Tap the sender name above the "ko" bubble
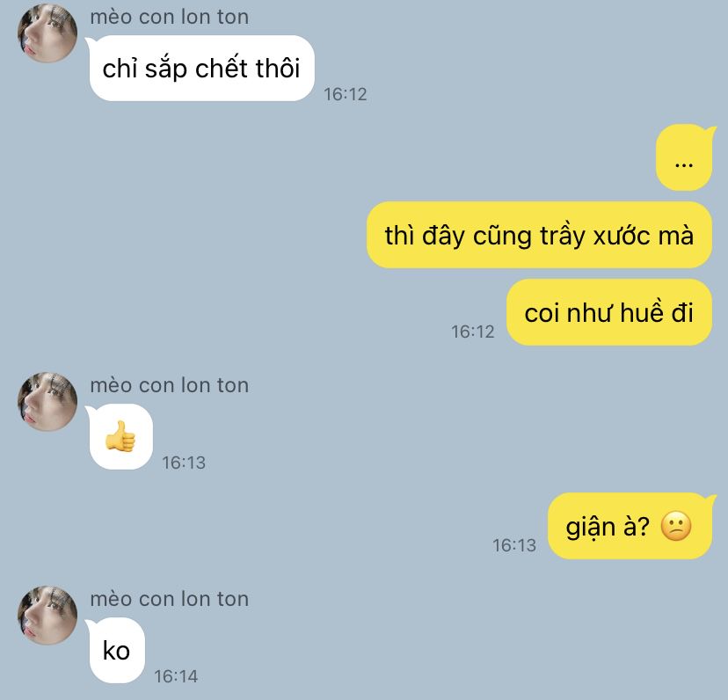728x700 pixels. (x=170, y=599)
